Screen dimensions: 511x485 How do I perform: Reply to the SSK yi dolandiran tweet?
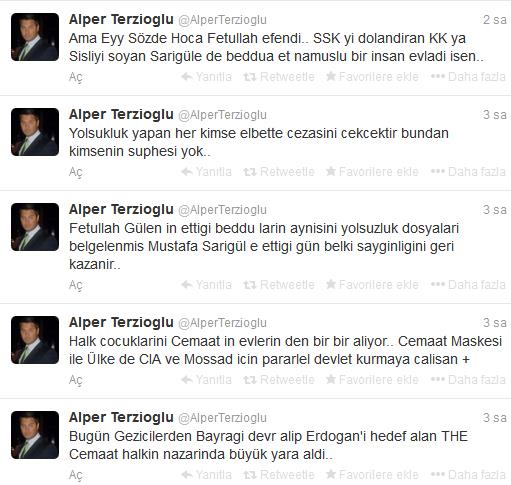pyautogui.click(x=206, y=77)
